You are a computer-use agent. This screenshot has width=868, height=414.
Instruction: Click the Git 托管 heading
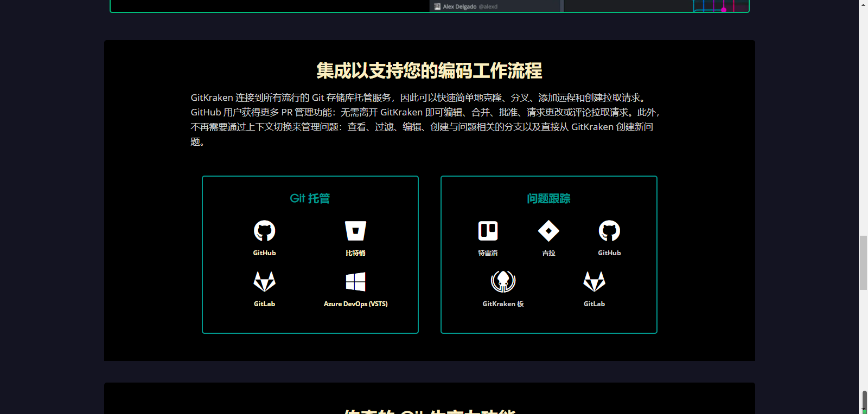[310, 198]
